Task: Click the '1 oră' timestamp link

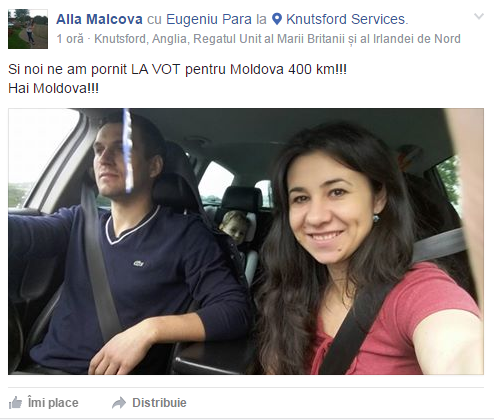Action: (70, 39)
